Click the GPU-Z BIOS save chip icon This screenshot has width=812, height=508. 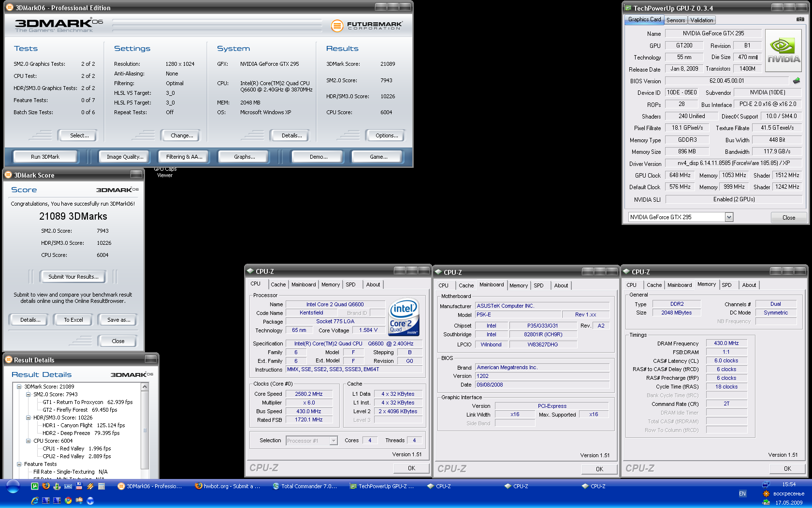(x=797, y=81)
